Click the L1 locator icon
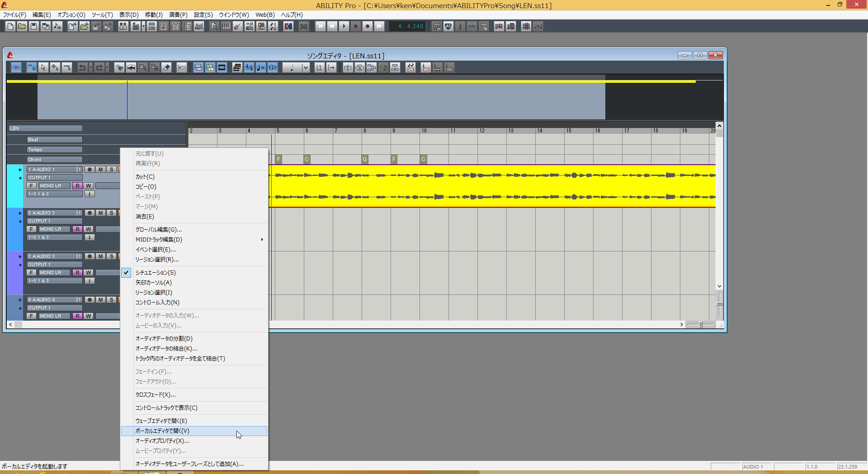 click(x=319, y=67)
